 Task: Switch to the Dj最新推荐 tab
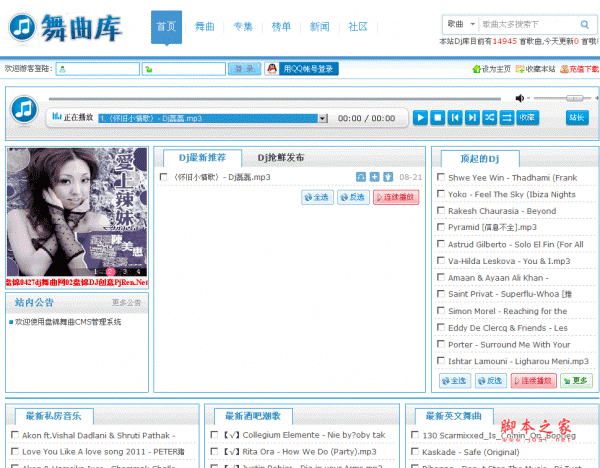tap(202, 158)
